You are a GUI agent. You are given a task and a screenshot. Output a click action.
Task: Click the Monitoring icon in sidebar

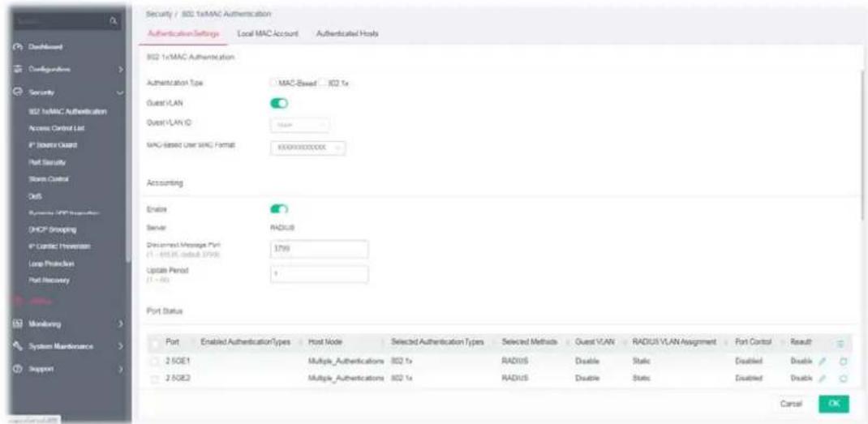pos(16,323)
